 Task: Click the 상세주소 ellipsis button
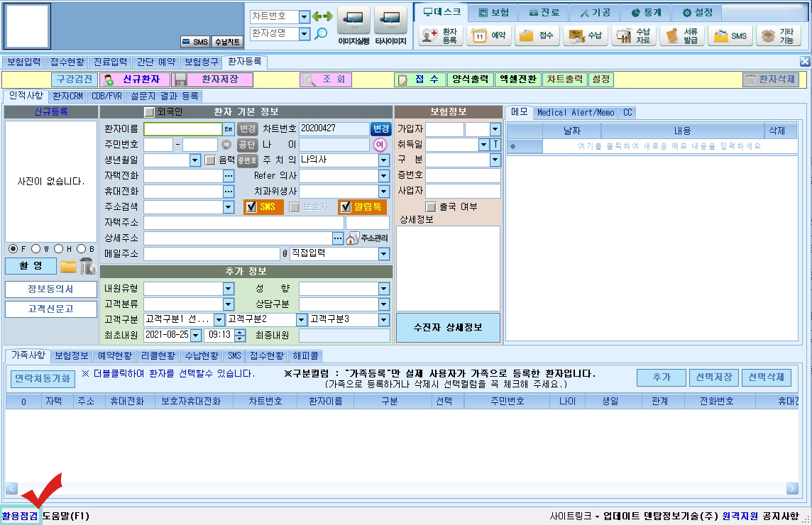pos(338,238)
